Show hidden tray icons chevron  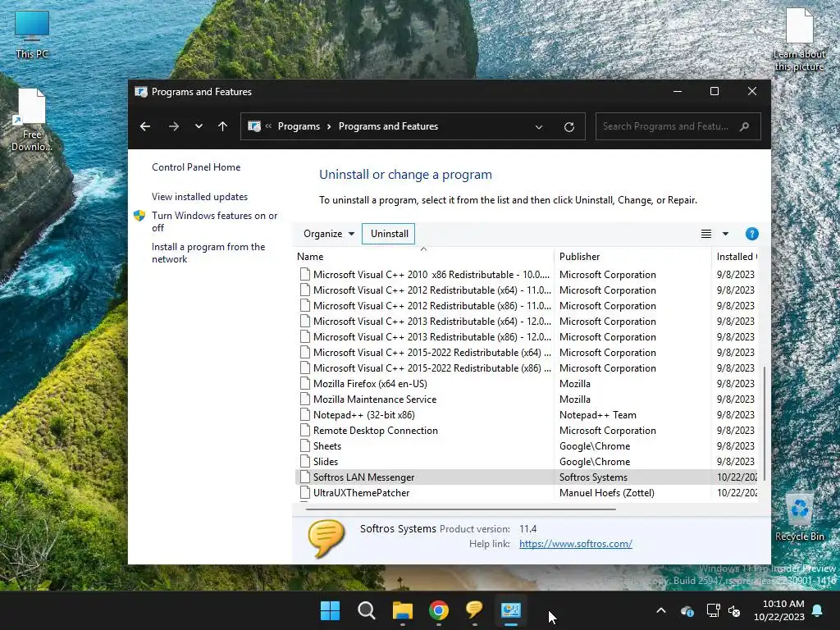tap(661, 610)
